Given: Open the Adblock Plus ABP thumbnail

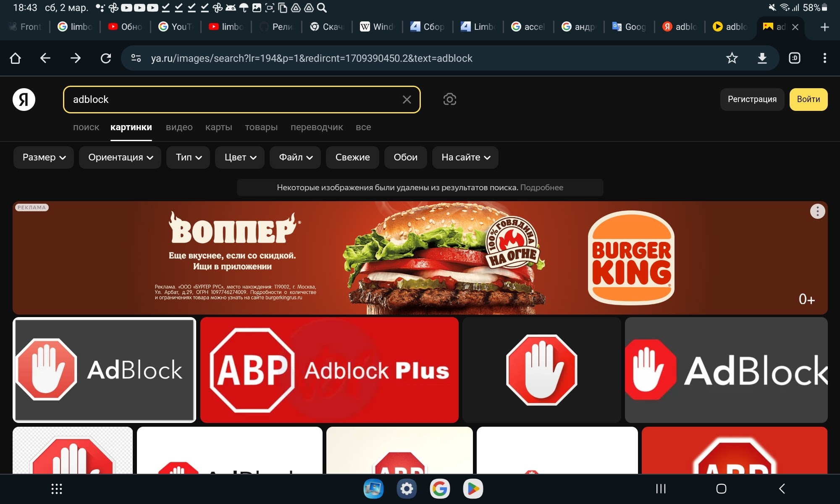Looking at the screenshot, I should pyautogui.click(x=329, y=370).
